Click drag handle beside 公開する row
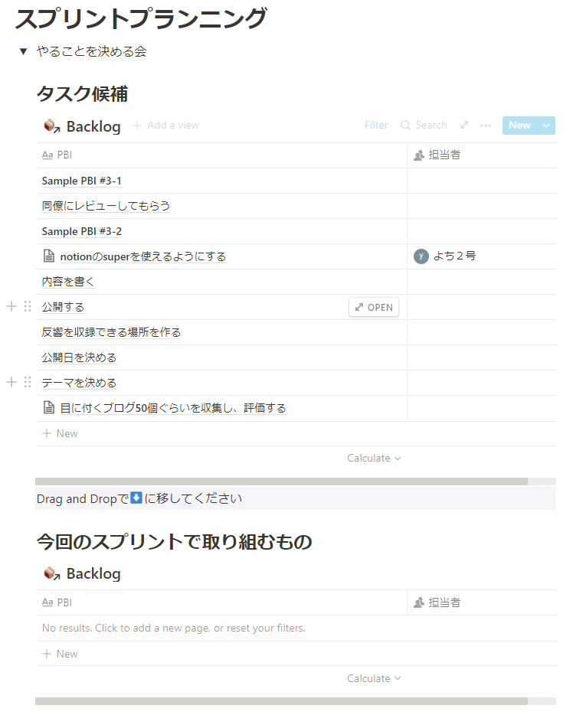The height and width of the screenshot is (728, 586). tap(28, 306)
